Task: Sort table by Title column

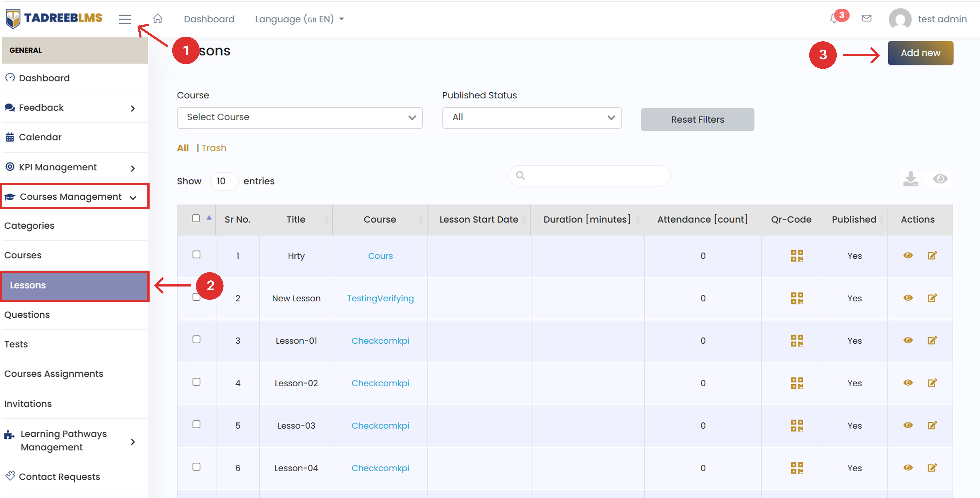Action: [296, 220]
